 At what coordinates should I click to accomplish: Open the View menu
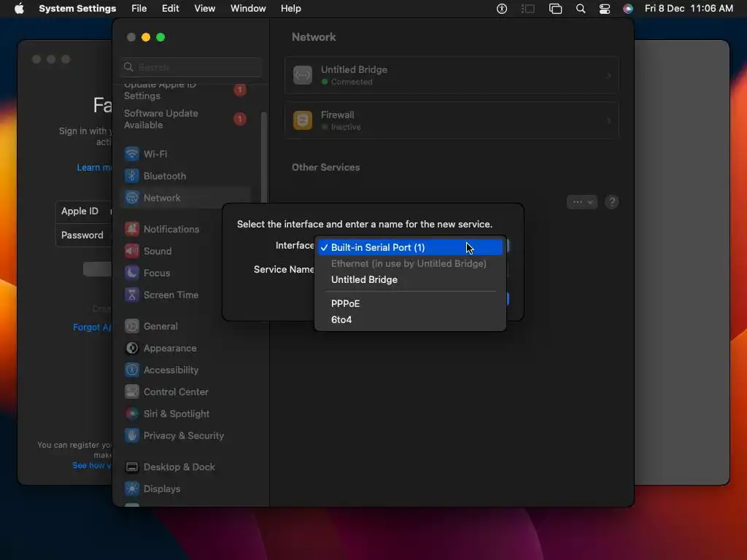click(x=204, y=9)
